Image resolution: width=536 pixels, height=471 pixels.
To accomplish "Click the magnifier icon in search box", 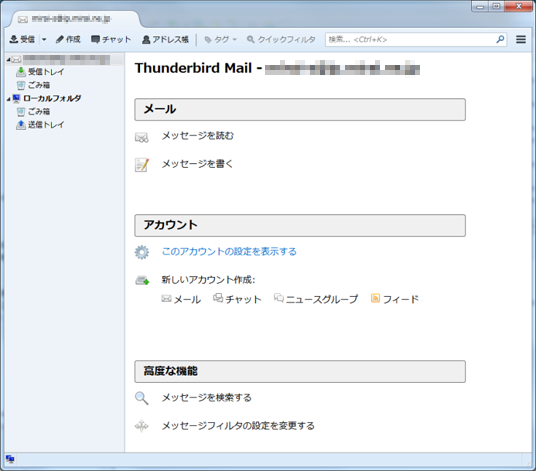I will click(500, 39).
